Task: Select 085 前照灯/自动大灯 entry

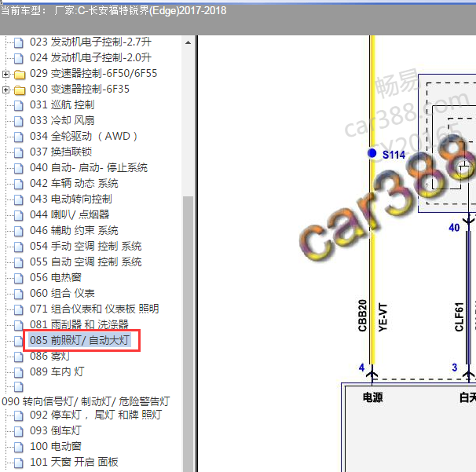Action: pyautogui.click(x=79, y=340)
